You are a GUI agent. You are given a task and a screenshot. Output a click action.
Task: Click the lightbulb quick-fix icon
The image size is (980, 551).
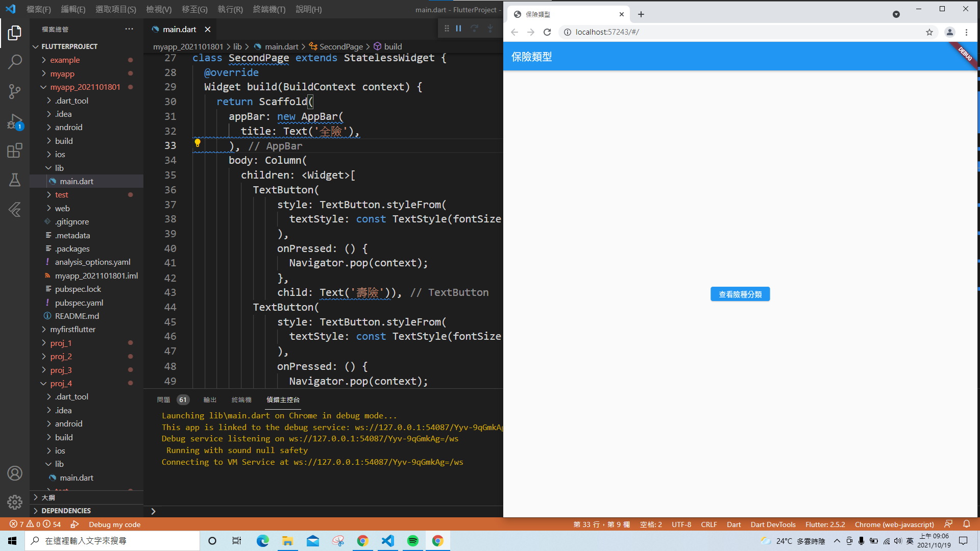coord(198,143)
